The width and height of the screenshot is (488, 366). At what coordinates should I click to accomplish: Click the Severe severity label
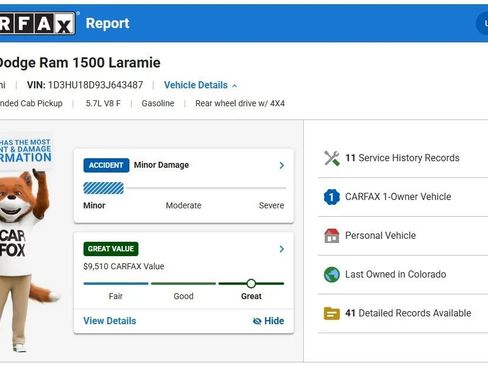(x=271, y=206)
